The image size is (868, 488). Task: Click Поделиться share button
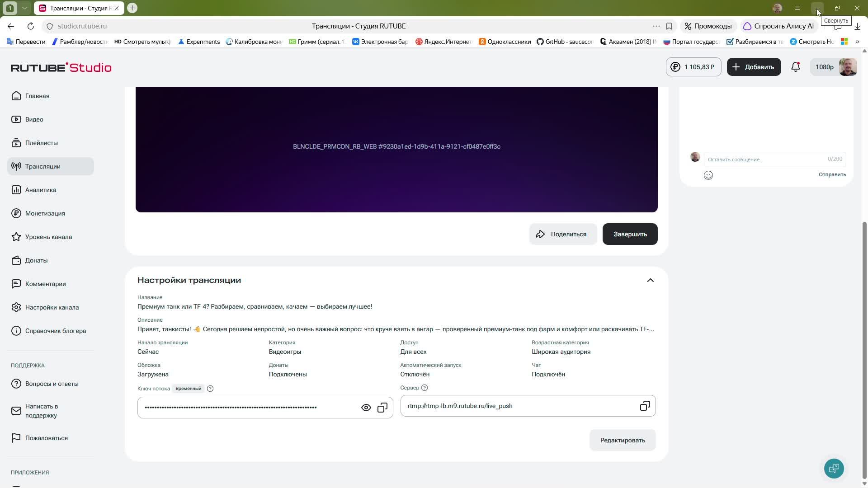click(563, 234)
